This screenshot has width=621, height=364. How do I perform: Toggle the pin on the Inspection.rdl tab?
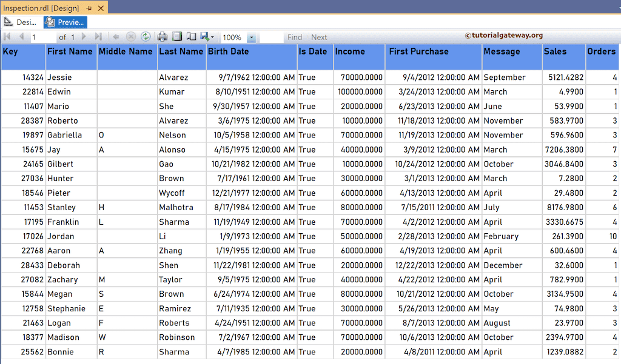coord(90,8)
